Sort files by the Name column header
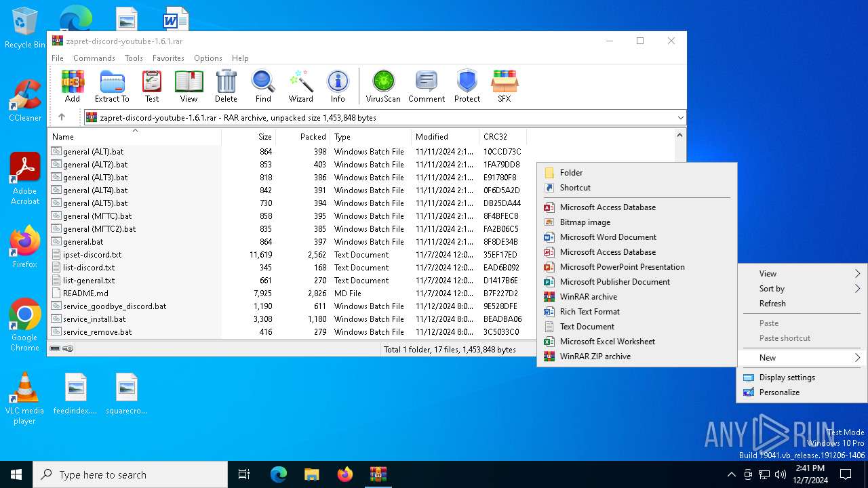The height and width of the screenshot is (488, 868). 134,136
